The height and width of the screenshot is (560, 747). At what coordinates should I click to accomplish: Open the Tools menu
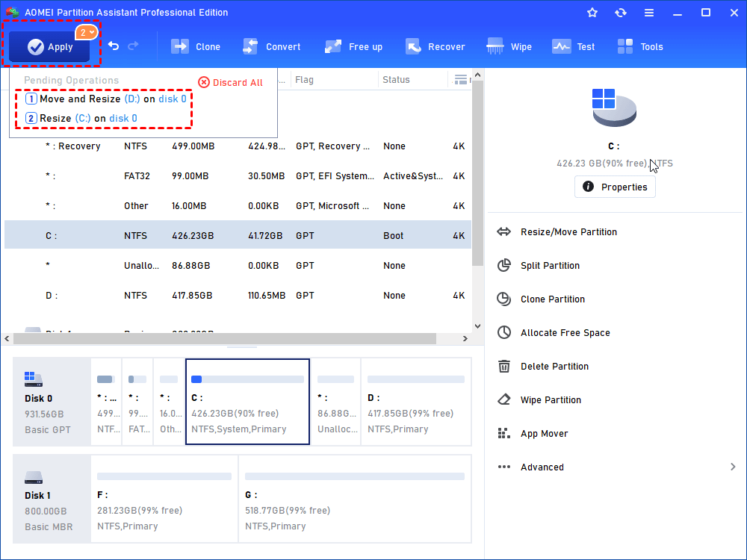pyautogui.click(x=640, y=46)
